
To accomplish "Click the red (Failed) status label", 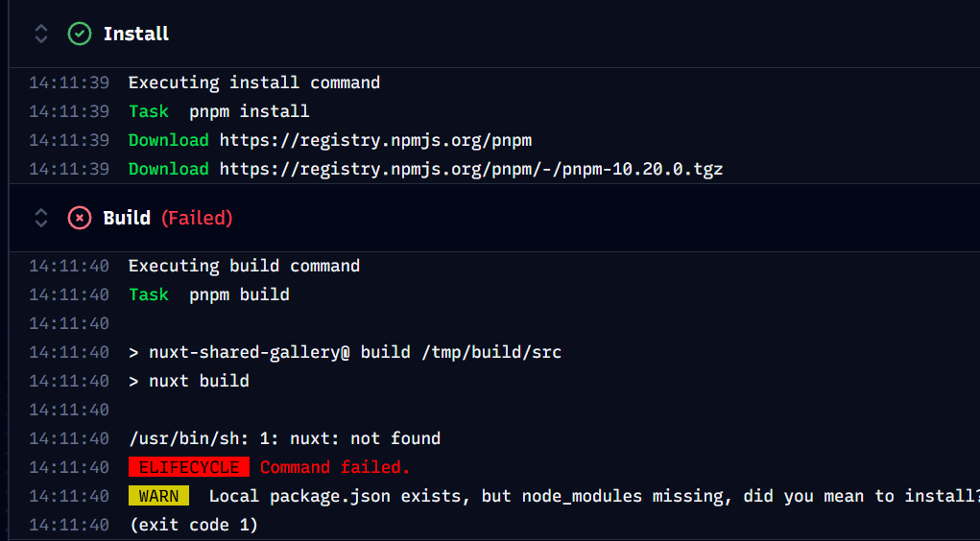I will (196, 218).
